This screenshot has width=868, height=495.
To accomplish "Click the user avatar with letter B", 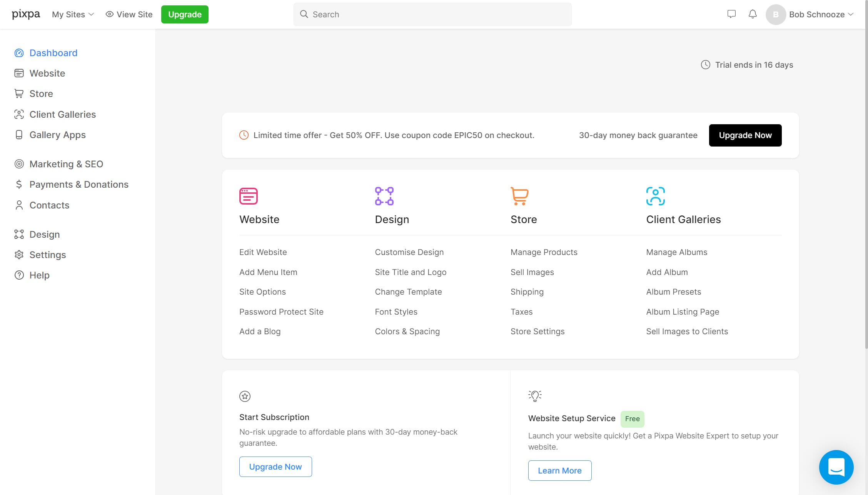I will click(776, 15).
